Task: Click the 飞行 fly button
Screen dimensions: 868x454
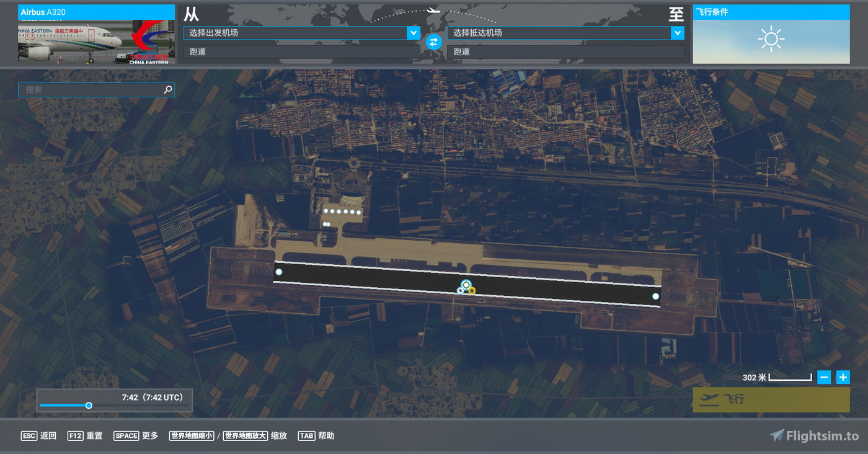Action: click(771, 399)
